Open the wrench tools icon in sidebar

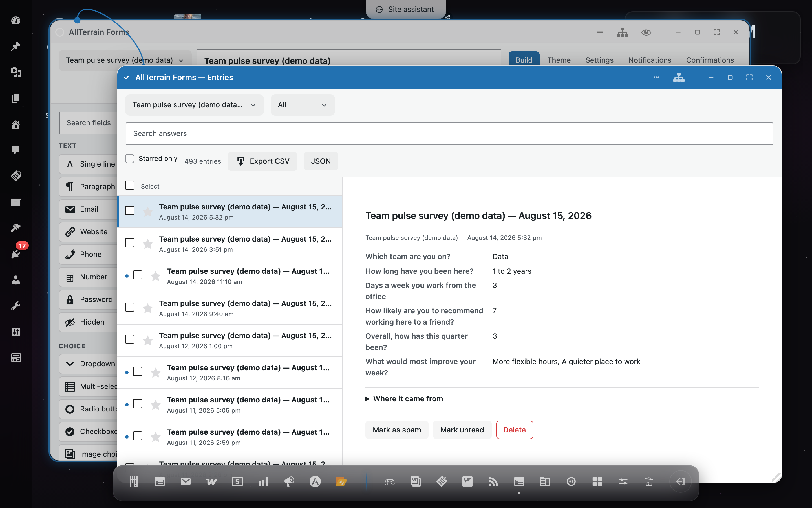[x=16, y=306]
